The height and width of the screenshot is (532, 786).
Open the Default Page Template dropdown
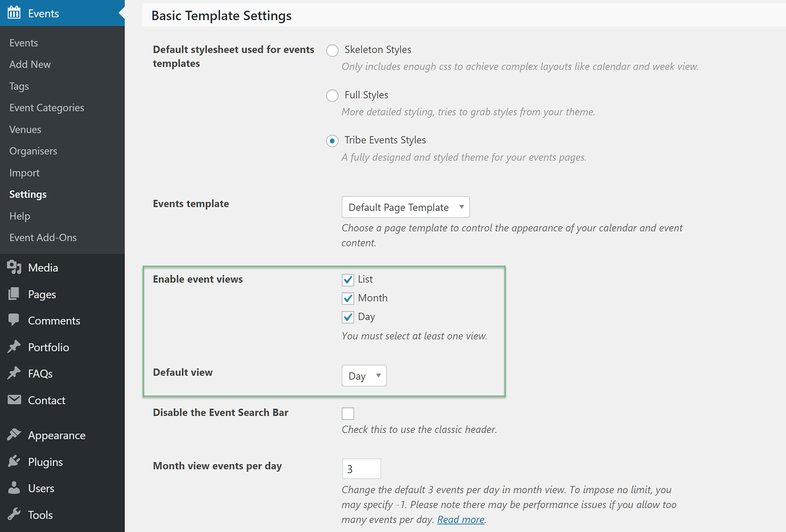click(406, 207)
